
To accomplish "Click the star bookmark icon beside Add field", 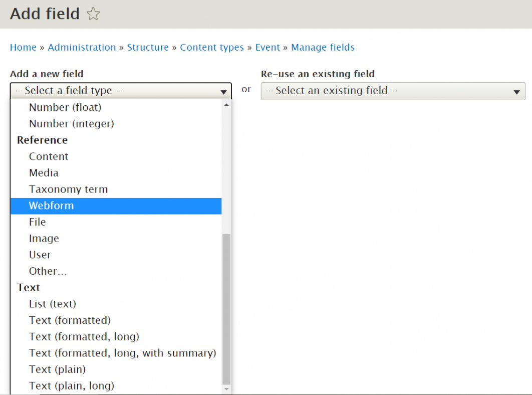I will (x=93, y=14).
